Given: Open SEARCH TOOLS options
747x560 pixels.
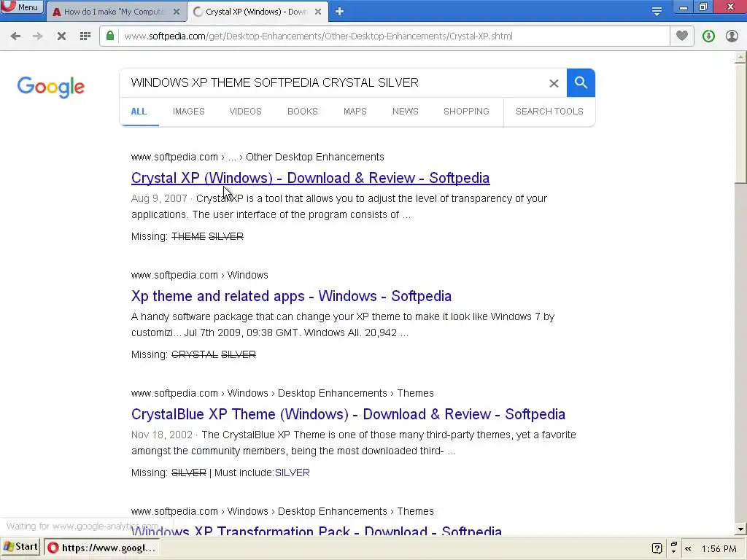Looking at the screenshot, I should coord(549,112).
